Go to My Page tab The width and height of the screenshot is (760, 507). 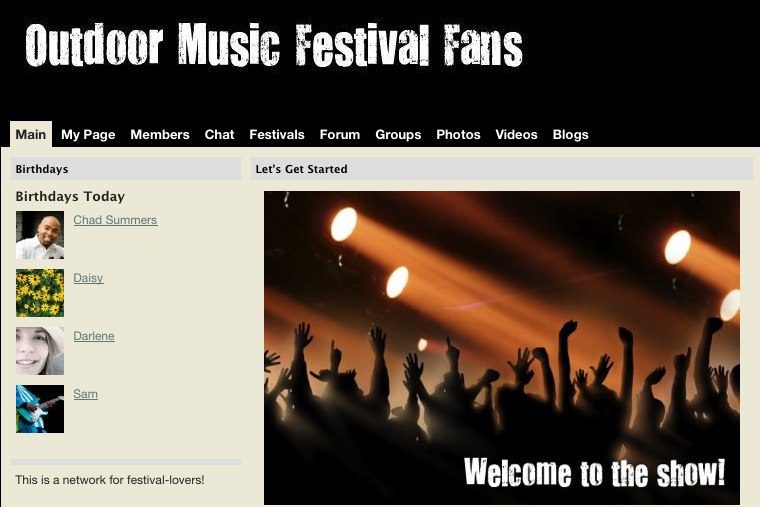pos(88,134)
